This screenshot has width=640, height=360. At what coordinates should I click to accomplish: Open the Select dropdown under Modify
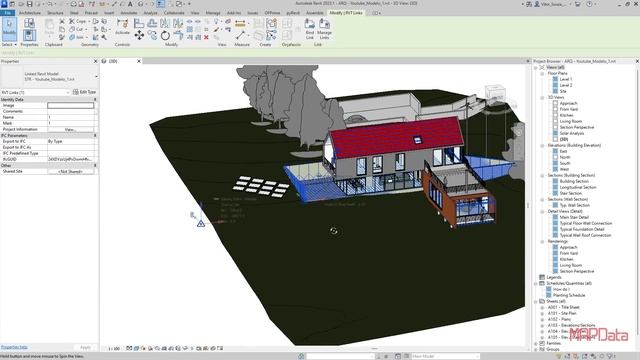coord(9,44)
